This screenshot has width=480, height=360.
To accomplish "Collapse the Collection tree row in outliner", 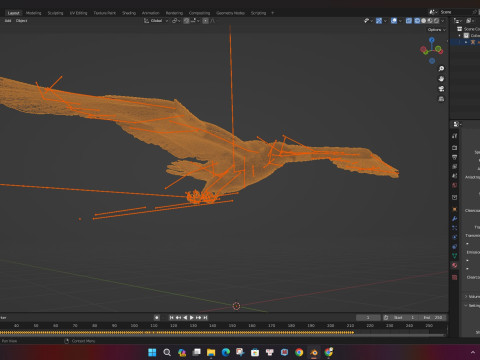I will tap(460, 35).
